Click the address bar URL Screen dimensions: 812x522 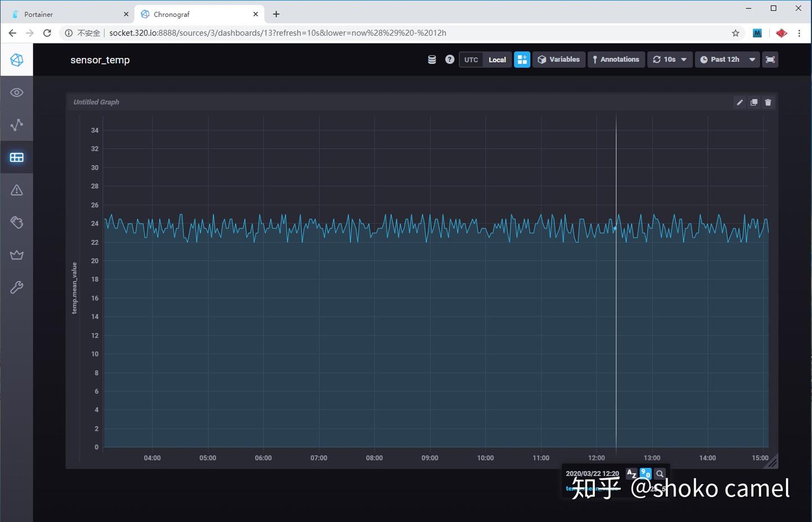point(278,33)
